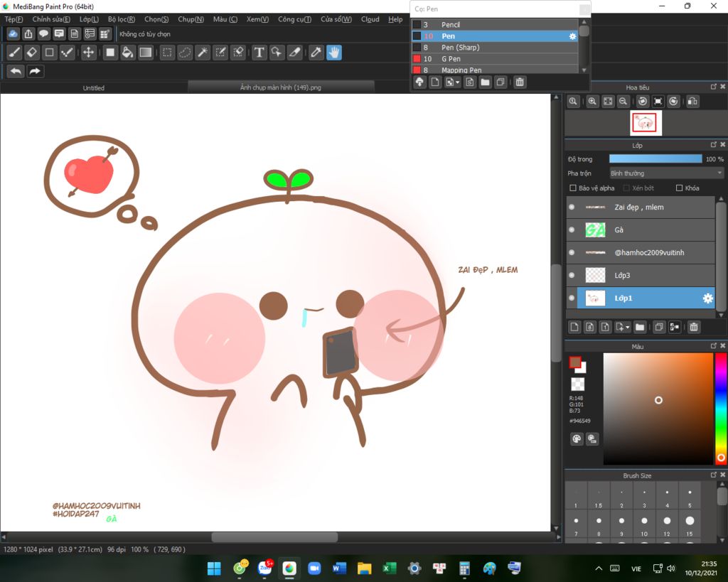Click the rainbow hue bar
This screenshot has width=728, height=582.
(721, 409)
